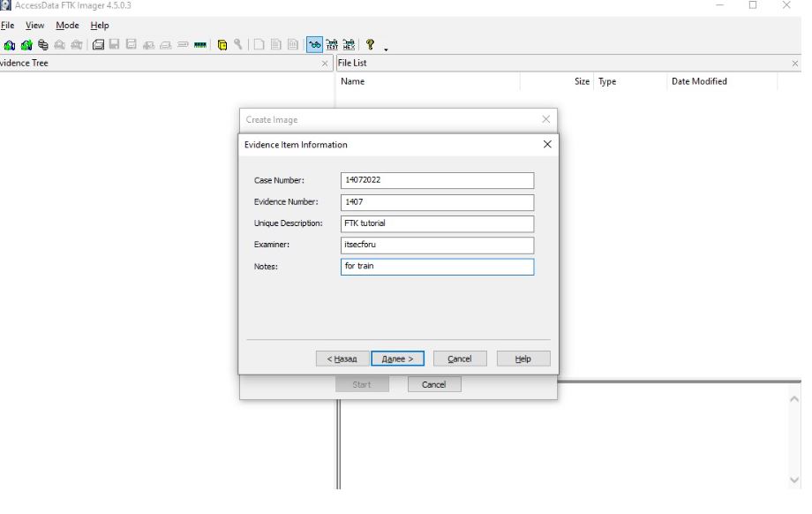Click viewer pane scrollbar down arrow
This screenshot has width=812, height=514.
[x=793, y=480]
